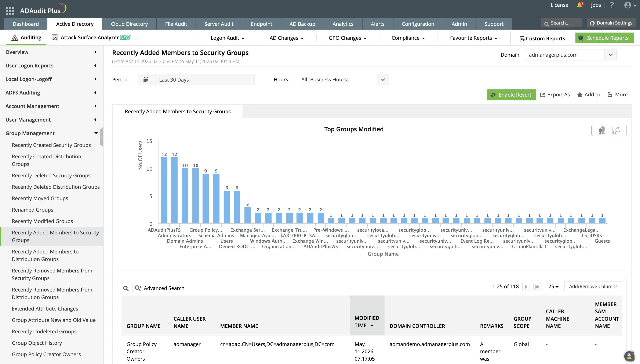This screenshot has height=364, width=640.
Task: Click the ADAuditPlusFS bar in chart
Action: (x=164, y=190)
